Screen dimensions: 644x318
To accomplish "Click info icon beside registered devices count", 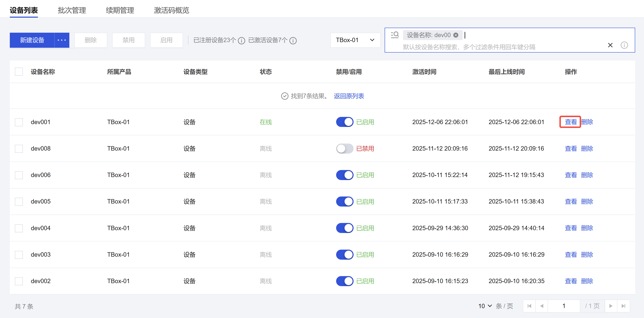I will [x=241, y=41].
